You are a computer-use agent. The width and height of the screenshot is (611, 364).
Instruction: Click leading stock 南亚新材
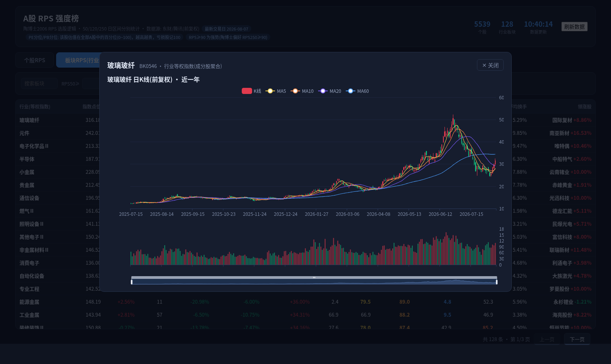tap(559, 133)
